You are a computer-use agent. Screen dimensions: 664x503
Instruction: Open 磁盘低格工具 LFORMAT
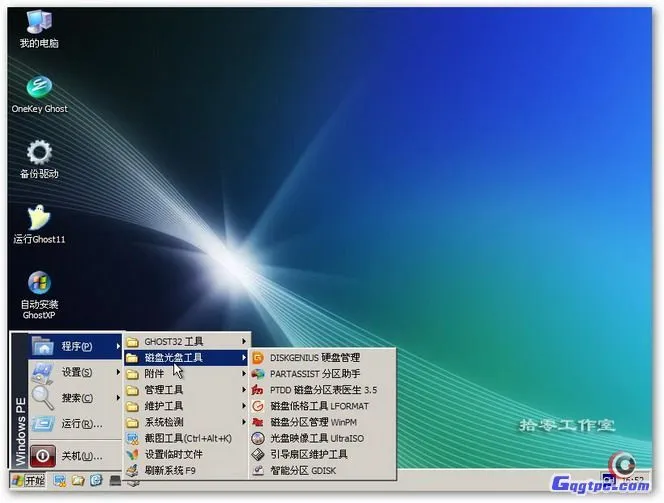click(x=322, y=406)
